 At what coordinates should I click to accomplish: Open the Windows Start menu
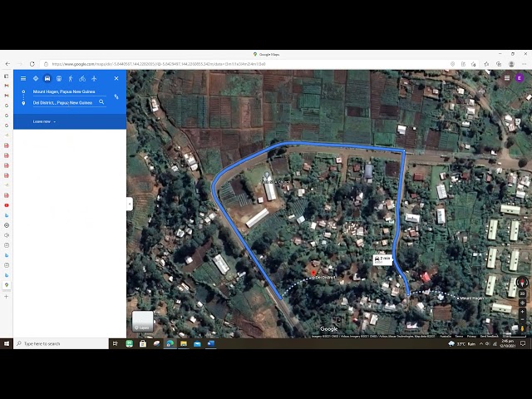point(7,343)
